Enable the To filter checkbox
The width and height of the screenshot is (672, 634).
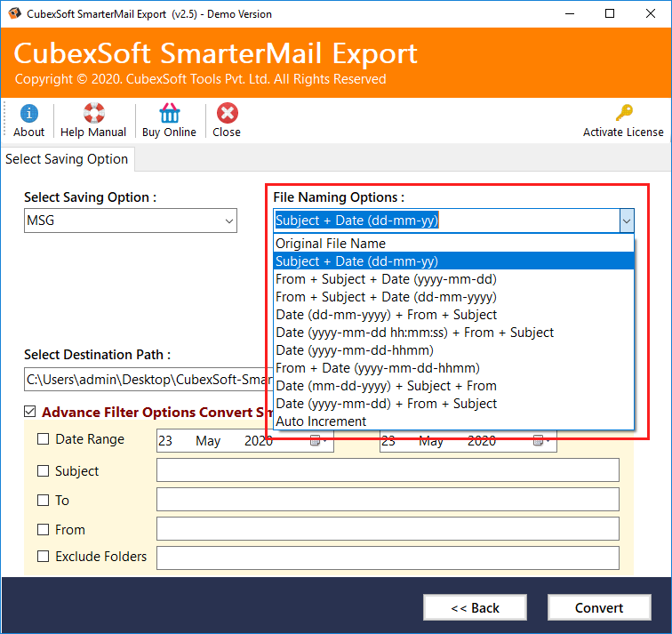[x=43, y=501]
